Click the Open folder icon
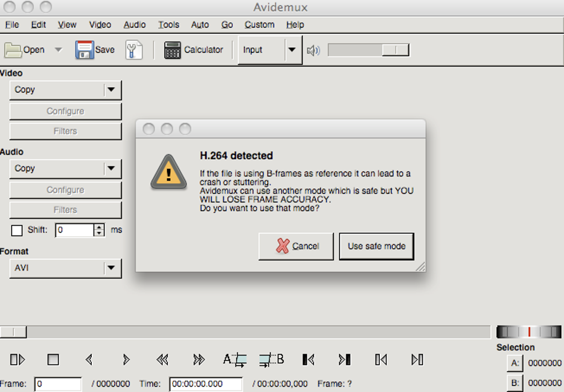The image size is (564, 392). tap(13, 50)
